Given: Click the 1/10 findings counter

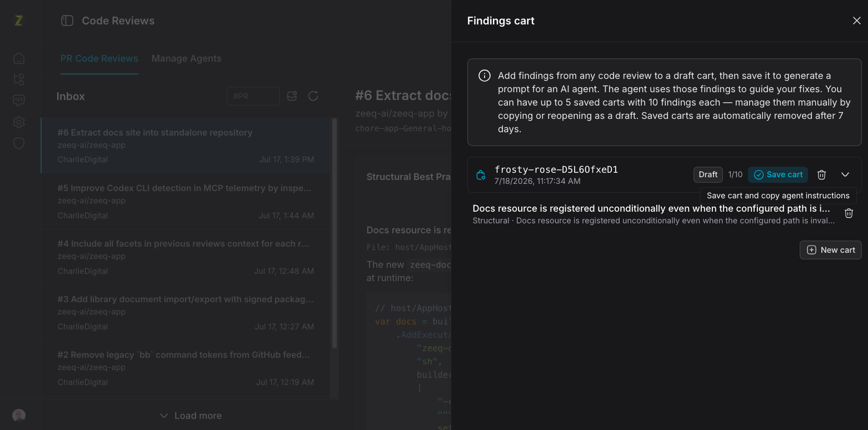Looking at the screenshot, I should coord(735,174).
